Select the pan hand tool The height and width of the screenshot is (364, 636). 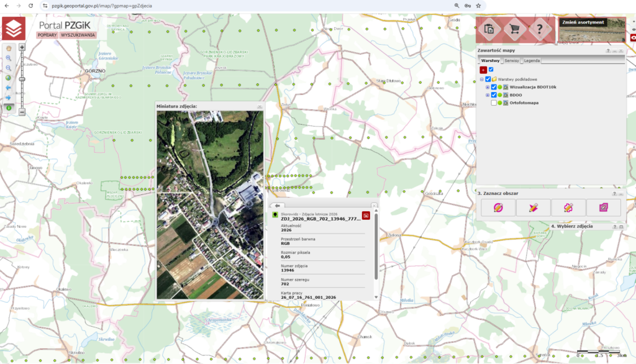[x=8, y=48]
